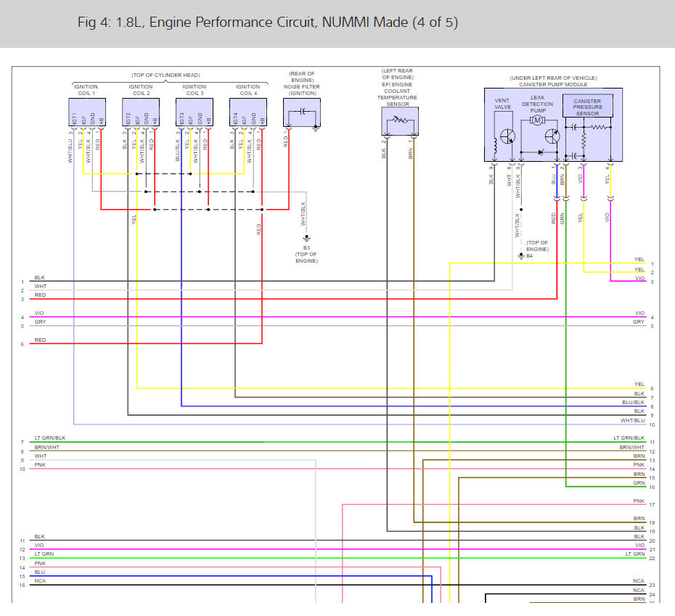Select the leak detection pump transistor symbol
675x616 pixels.
point(552,136)
